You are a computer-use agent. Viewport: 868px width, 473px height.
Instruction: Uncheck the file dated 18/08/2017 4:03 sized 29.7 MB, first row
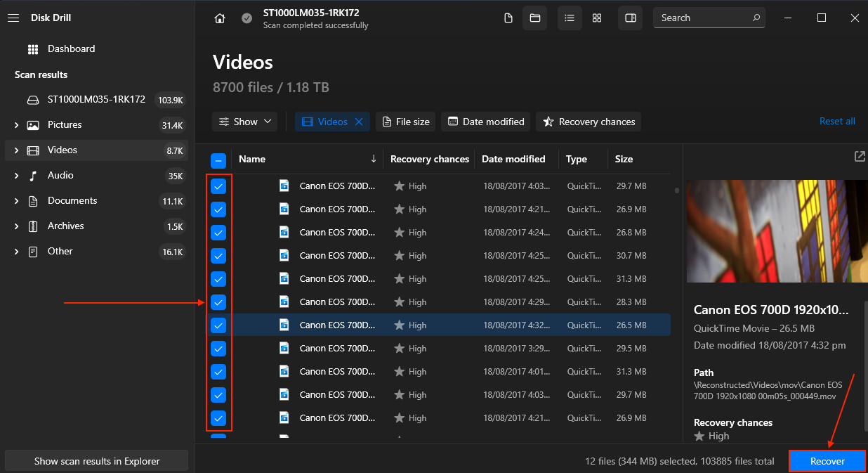(218, 186)
